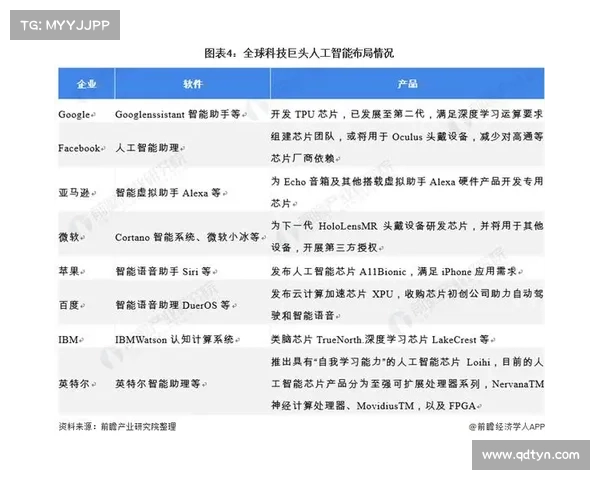
Task: Click the MovidiusTM 以及 FPGA line
Action: [x=376, y=406]
